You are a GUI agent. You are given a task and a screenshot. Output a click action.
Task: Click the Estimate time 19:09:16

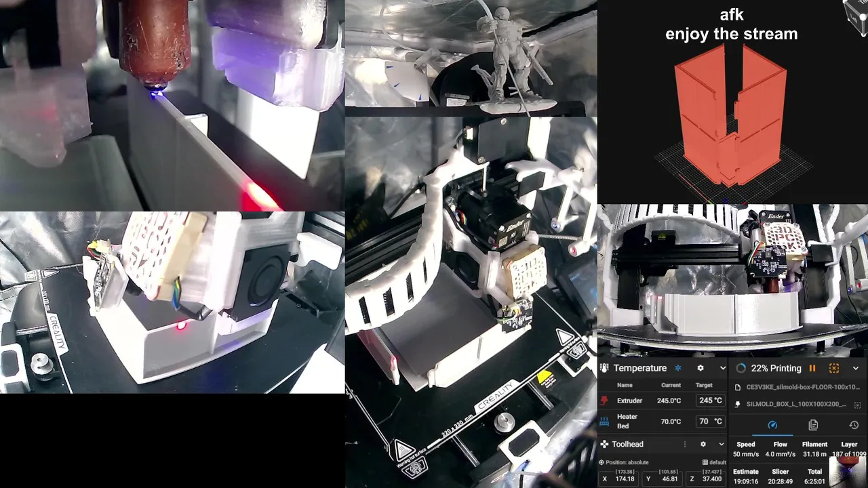click(x=746, y=481)
